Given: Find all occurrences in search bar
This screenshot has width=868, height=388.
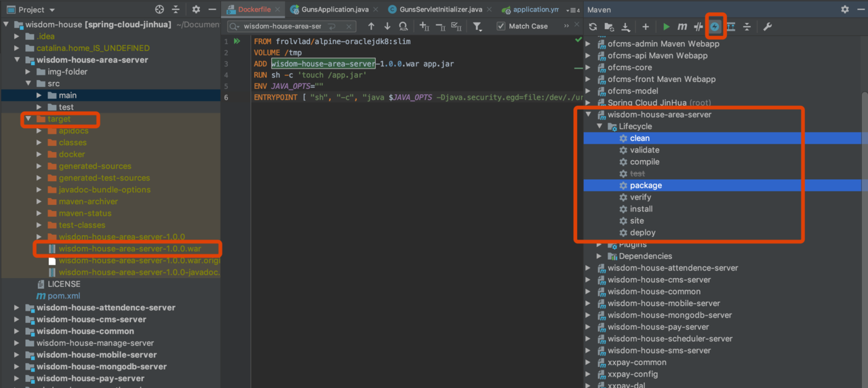Looking at the screenshot, I should click(x=403, y=26).
